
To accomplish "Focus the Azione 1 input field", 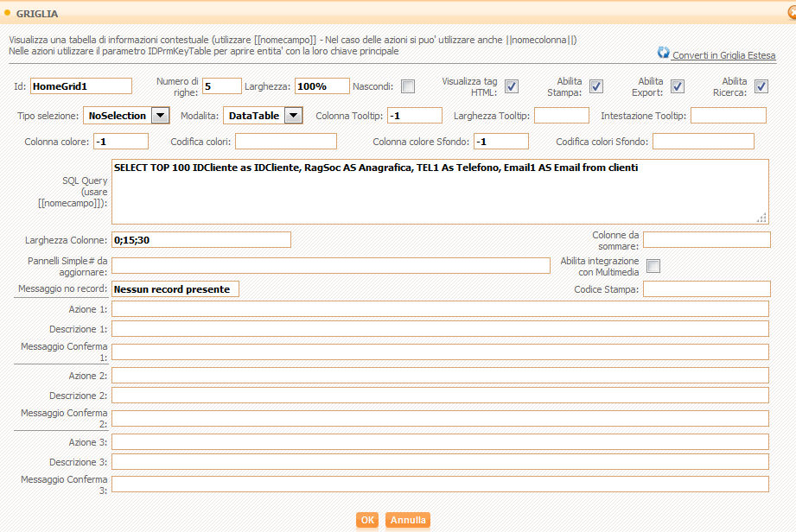I will coord(439,309).
